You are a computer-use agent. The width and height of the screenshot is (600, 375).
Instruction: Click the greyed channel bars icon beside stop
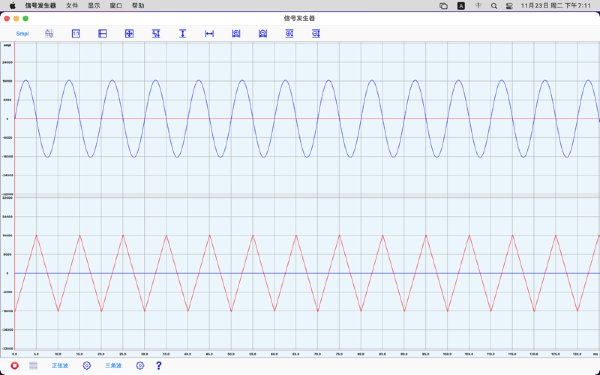tap(33, 366)
